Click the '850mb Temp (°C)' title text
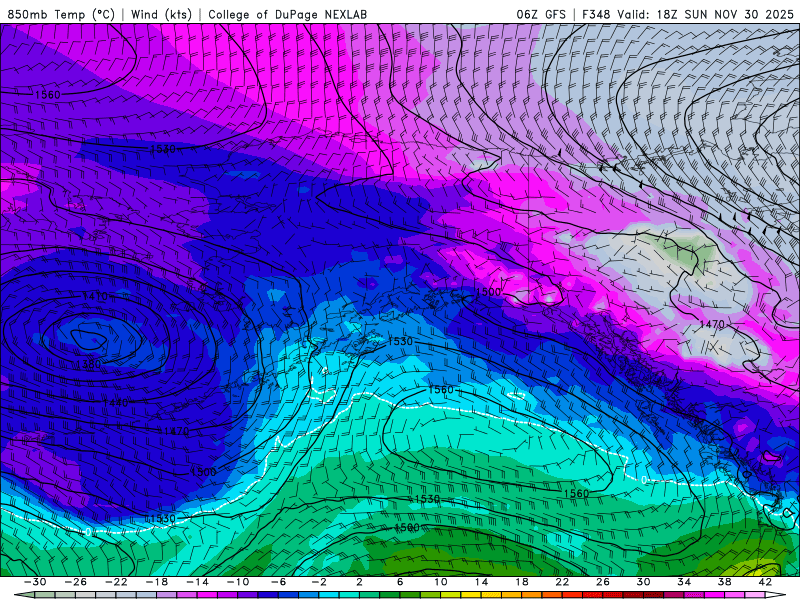Screen dimensions: 800x600 coord(61,14)
